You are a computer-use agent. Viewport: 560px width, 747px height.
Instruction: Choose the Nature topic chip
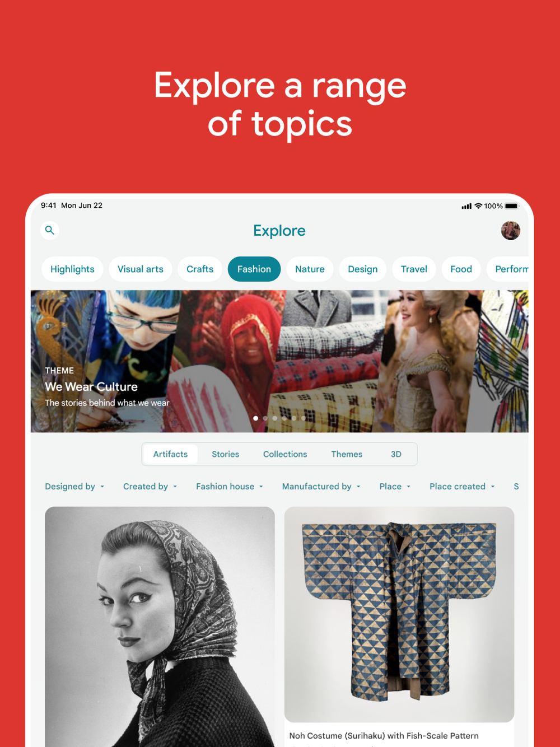pyautogui.click(x=310, y=269)
